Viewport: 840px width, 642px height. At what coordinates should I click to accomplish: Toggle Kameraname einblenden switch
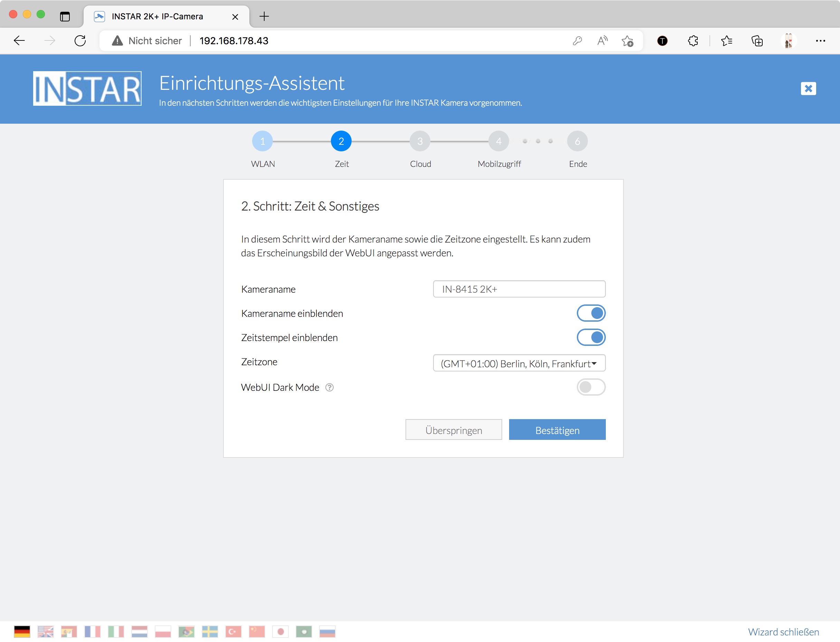(x=591, y=313)
